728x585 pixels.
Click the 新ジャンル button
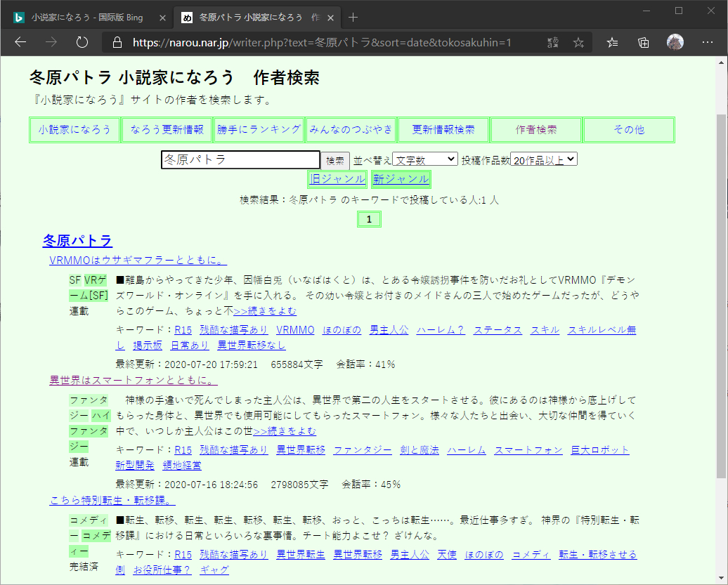pos(401,179)
